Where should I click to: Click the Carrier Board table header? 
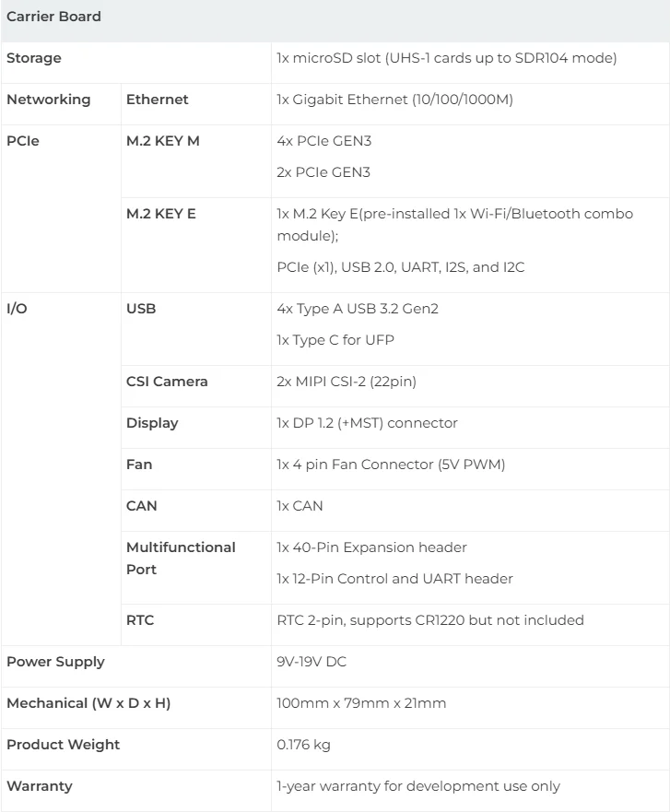coord(53,17)
